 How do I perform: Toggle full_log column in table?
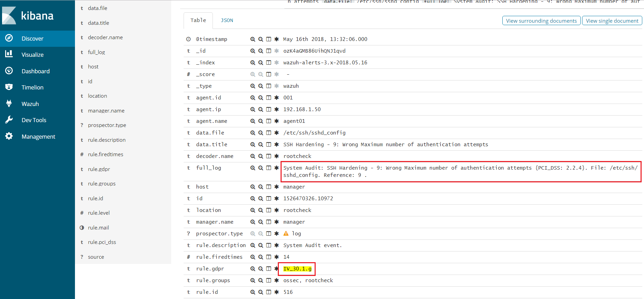click(x=269, y=168)
